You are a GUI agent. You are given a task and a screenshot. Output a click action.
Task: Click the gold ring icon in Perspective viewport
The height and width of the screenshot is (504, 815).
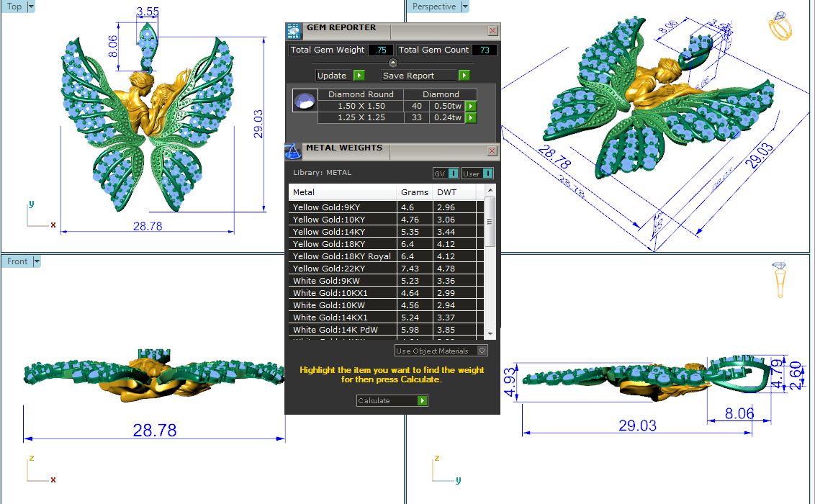(x=781, y=27)
